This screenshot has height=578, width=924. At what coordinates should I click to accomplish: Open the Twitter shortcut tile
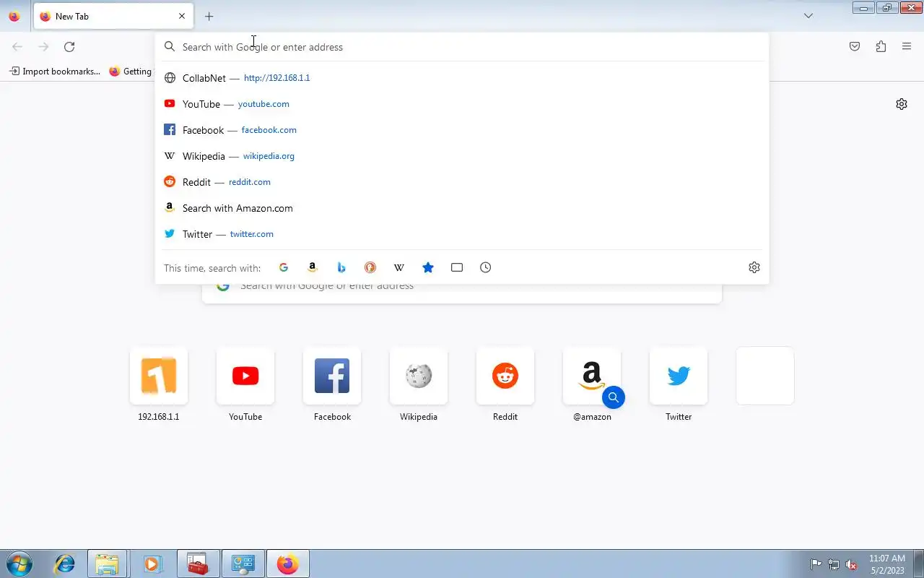pos(679,376)
